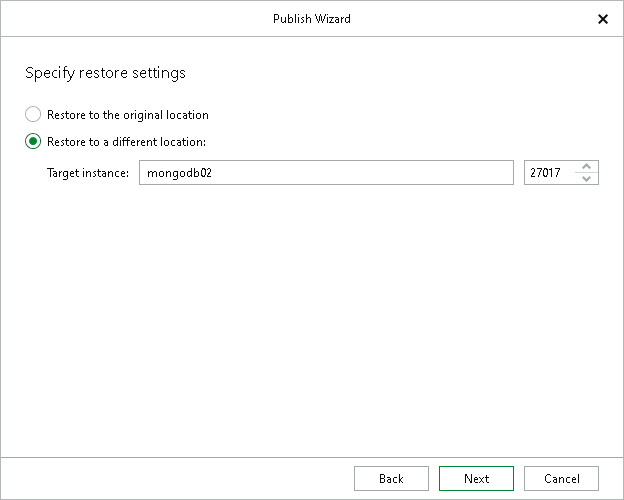Click the "Target instance:" label
Image resolution: width=624 pixels, height=500 pixels.
(x=88, y=173)
